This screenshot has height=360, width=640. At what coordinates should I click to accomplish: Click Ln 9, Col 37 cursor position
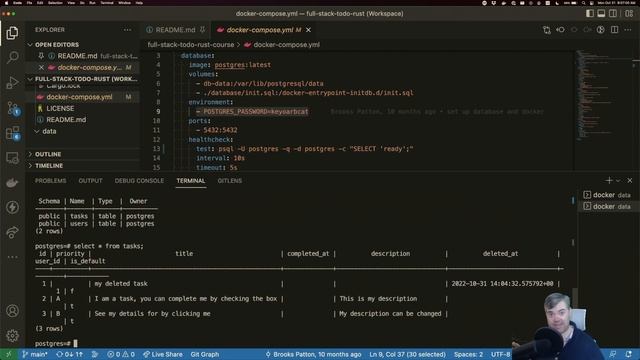coord(407,354)
